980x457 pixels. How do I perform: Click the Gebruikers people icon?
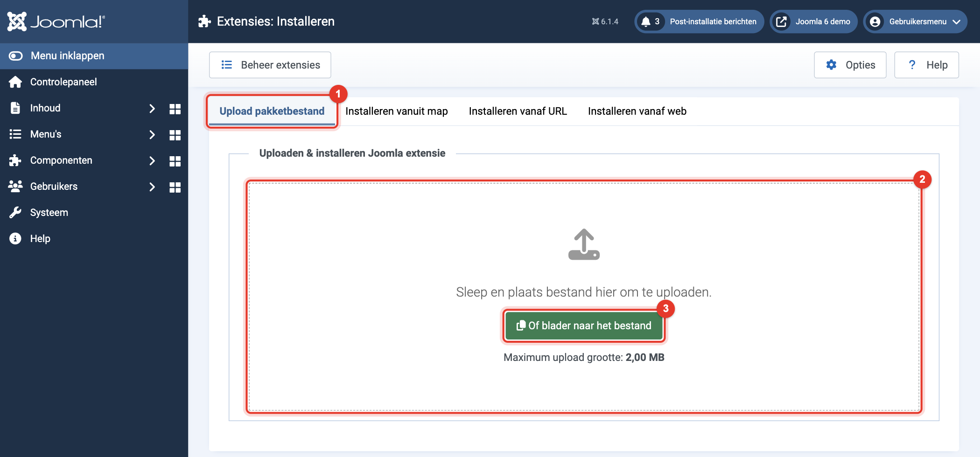tap(15, 187)
